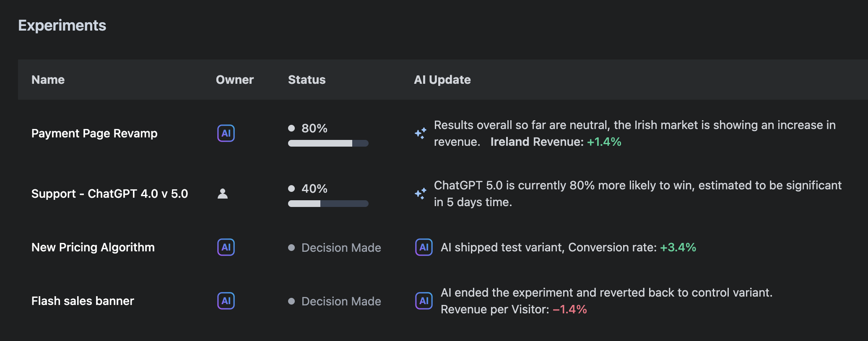
Task: Click the AI Update column header
Action: (x=442, y=80)
